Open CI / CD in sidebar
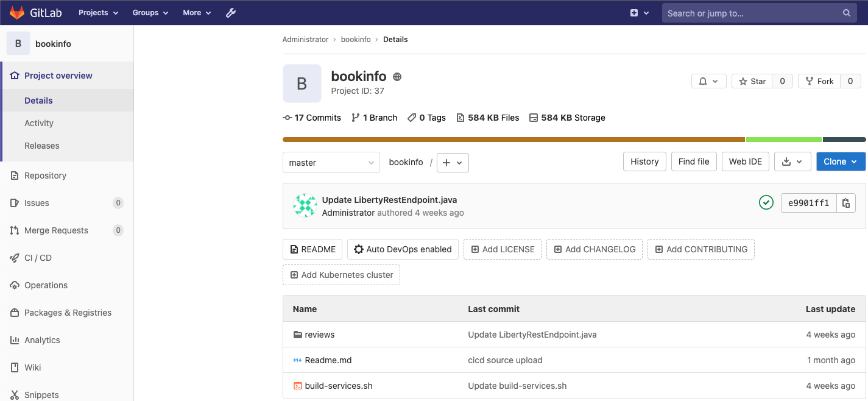The image size is (868, 401). pyautogui.click(x=38, y=258)
